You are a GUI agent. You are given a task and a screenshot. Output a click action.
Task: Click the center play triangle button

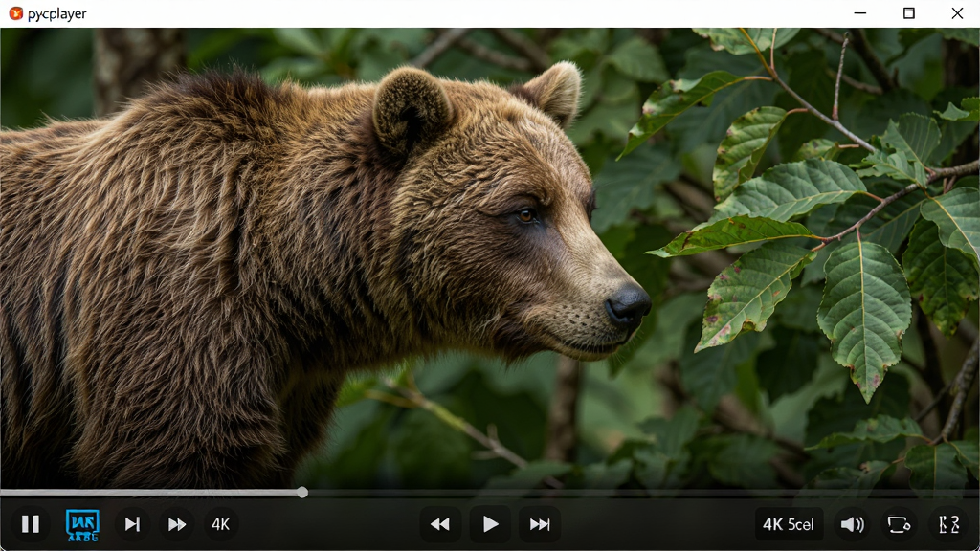point(490,524)
